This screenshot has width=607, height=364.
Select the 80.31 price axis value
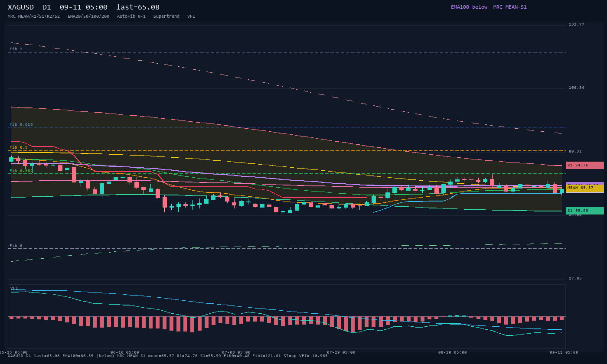[575, 151]
